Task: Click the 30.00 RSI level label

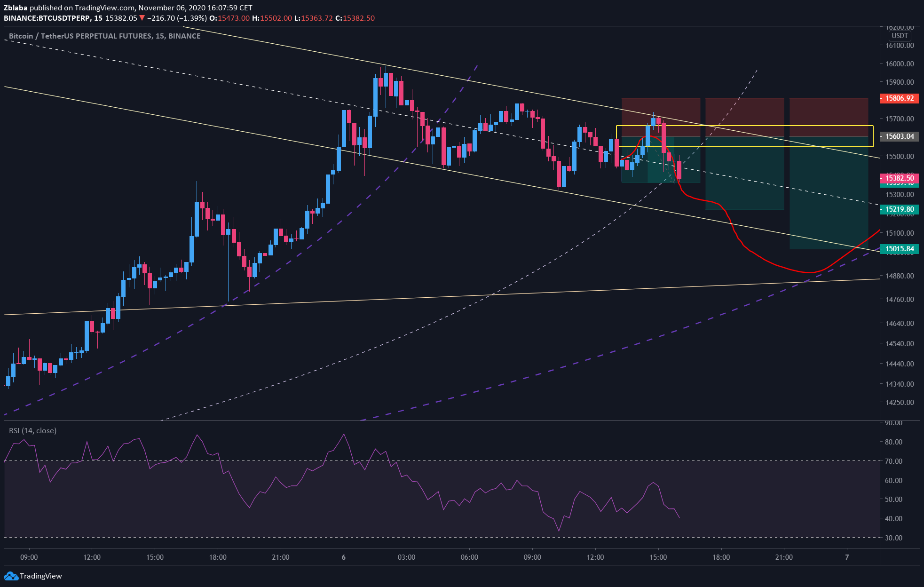Action: 893,538
